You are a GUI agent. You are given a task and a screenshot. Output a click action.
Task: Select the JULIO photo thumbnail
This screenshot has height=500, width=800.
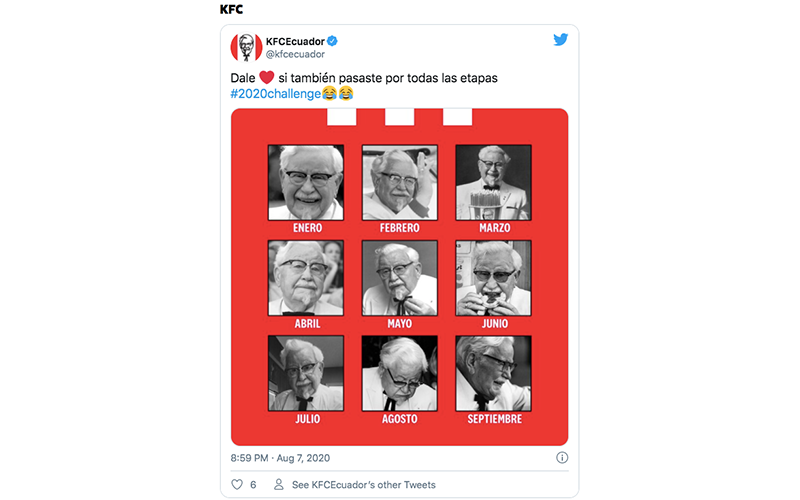306,373
